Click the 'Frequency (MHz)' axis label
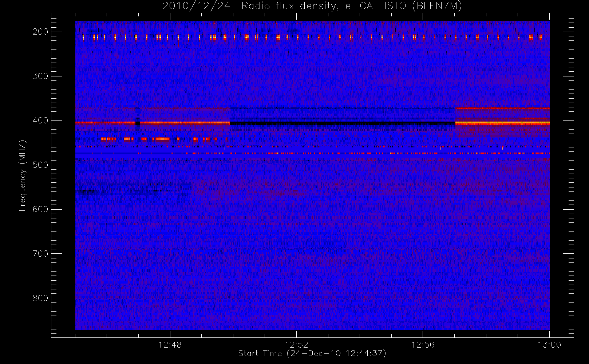Viewport: 589px width, 364px height. [x=23, y=175]
